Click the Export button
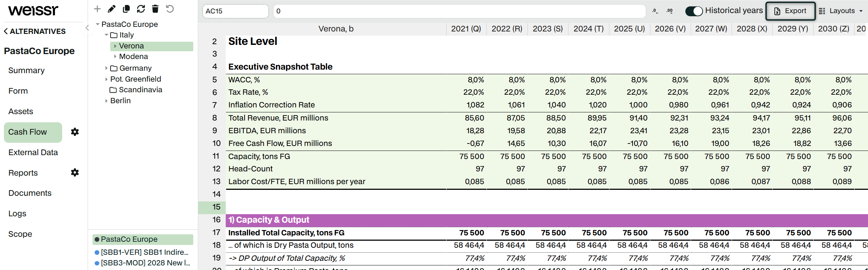This screenshot has height=270, width=868. (x=790, y=11)
